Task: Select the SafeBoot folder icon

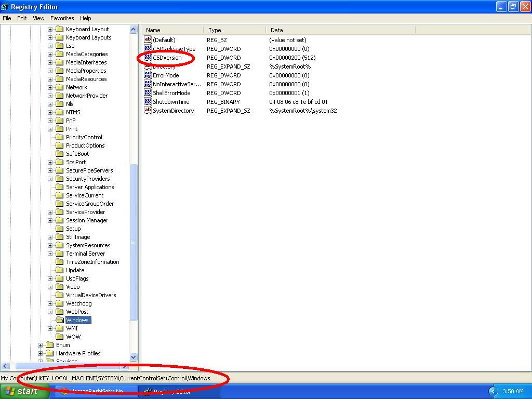Action: (59, 154)
